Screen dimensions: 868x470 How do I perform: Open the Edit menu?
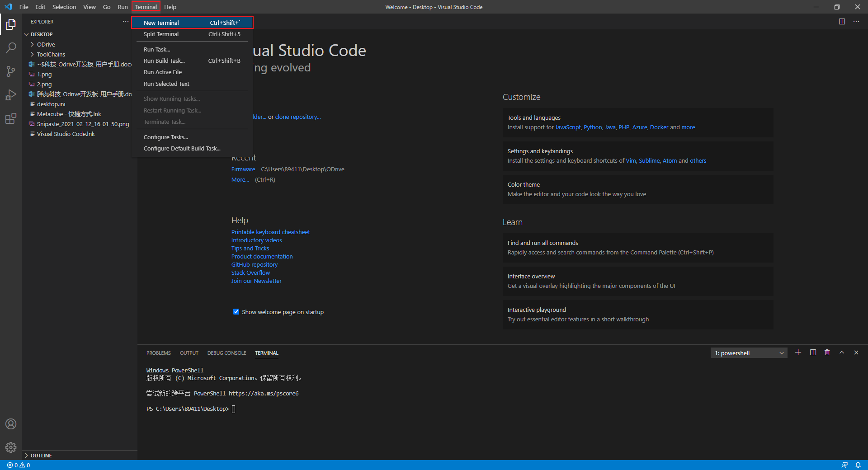point(40,7)
